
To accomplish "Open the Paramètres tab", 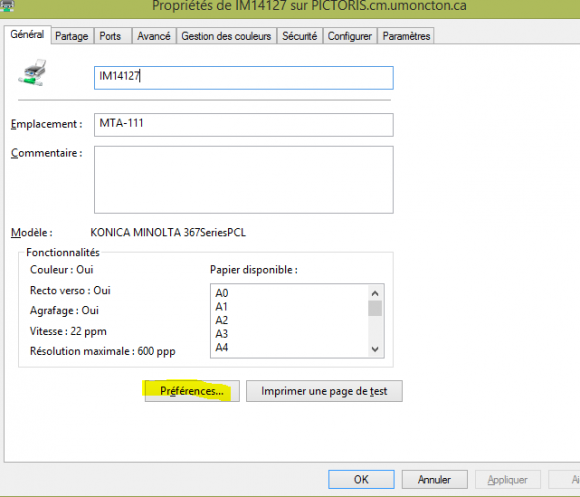I will click(406, 36).
